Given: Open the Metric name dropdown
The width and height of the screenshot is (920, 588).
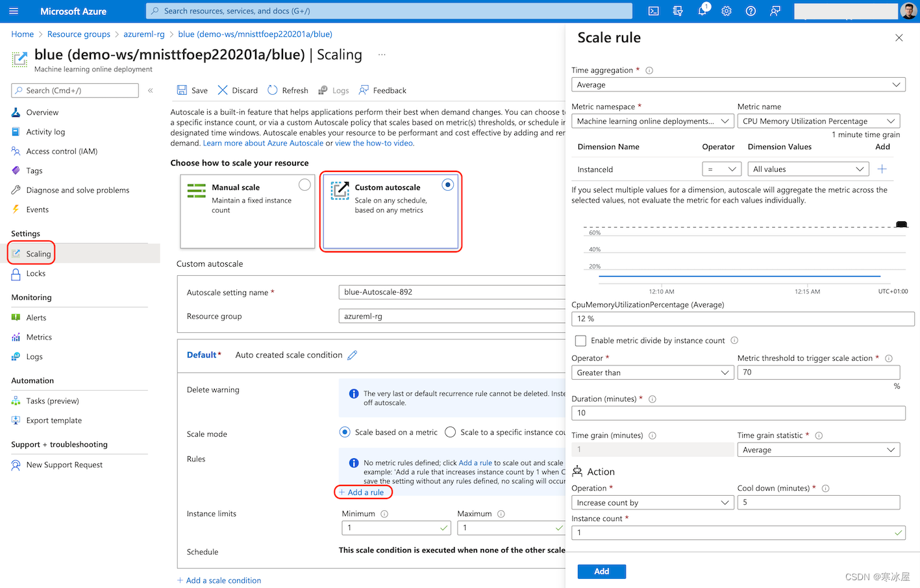Looking at the screenshot, I should click(x=819, y=121).
